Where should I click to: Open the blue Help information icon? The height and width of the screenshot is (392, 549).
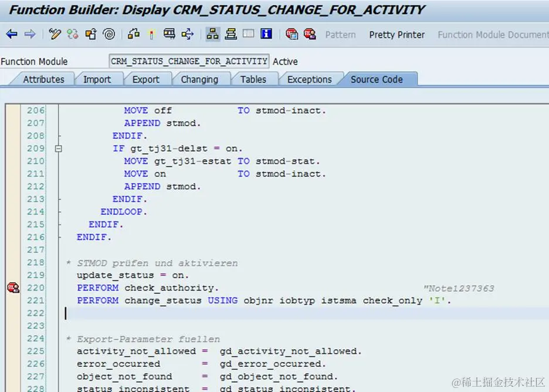[x=266, y=34]
